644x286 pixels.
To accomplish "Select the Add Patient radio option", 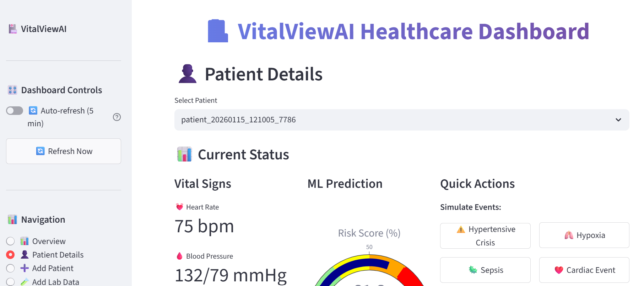I will coord(11,268).
